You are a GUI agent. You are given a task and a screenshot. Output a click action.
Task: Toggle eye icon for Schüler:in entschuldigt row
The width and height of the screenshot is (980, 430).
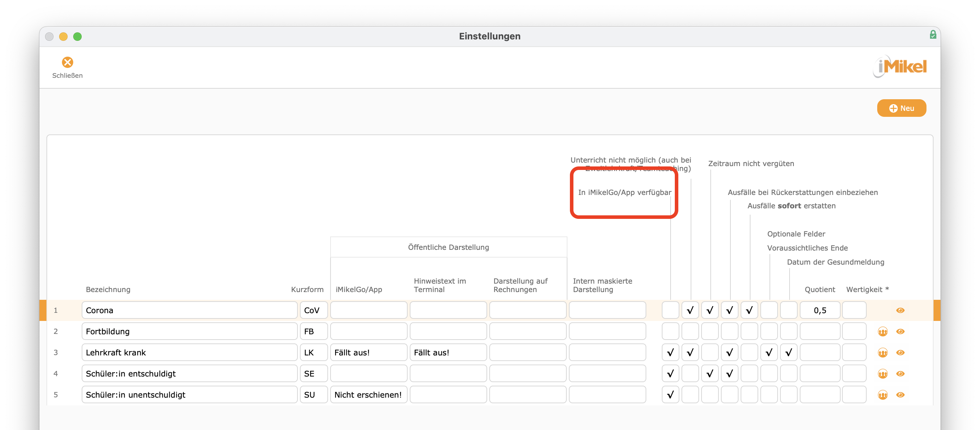tap(900, 374)
